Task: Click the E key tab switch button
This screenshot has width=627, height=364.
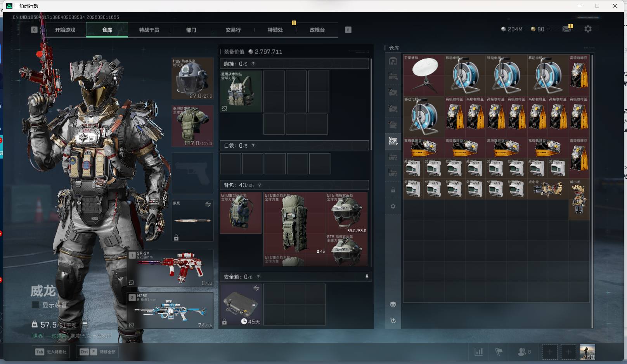Action: coord(348,30)
